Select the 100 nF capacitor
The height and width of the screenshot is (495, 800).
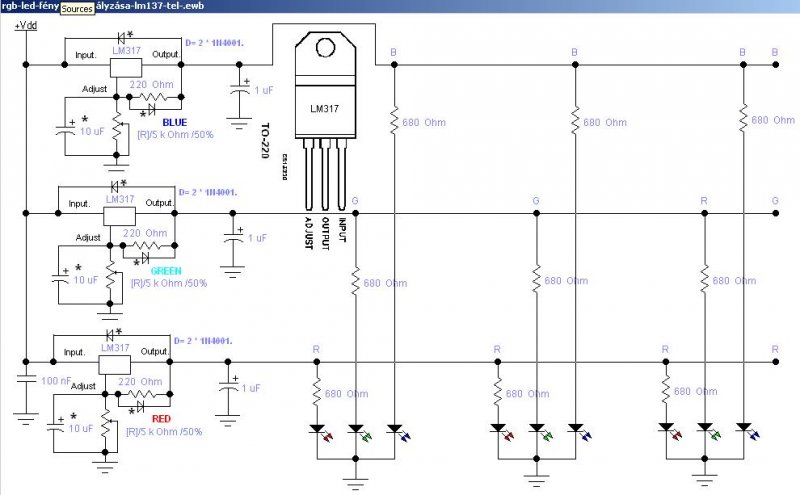[x=26, y=380]
